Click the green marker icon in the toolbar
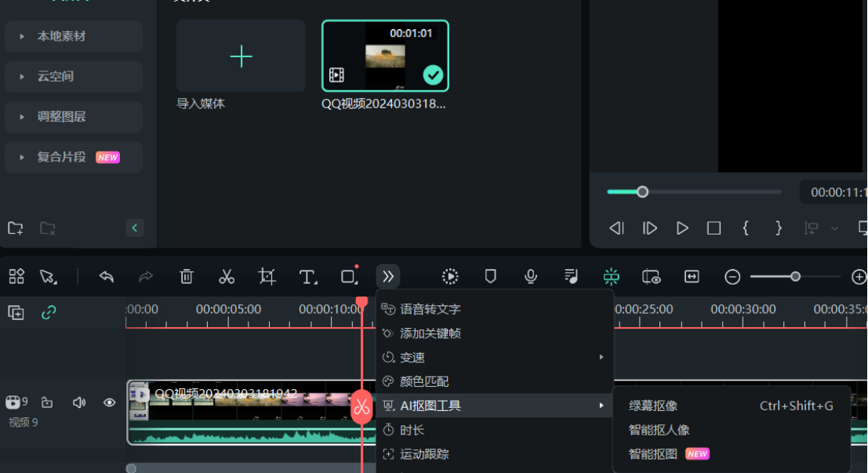Screen dimensions: 868x473 tap(611, 276)
